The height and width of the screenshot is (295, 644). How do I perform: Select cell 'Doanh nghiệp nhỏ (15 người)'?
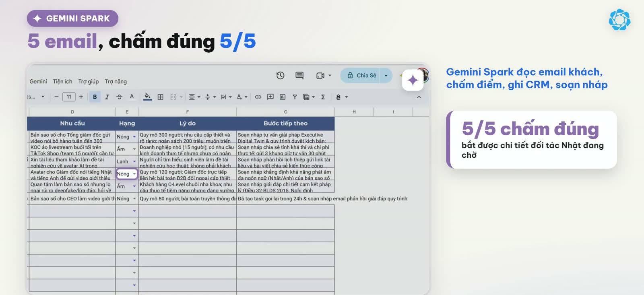(x=187, y=149)
